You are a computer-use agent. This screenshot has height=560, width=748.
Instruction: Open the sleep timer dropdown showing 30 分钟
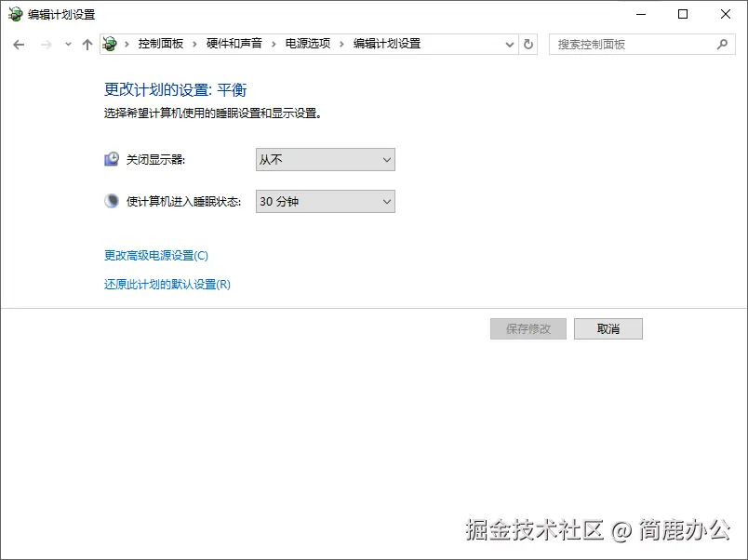click(x=324, y=201)
